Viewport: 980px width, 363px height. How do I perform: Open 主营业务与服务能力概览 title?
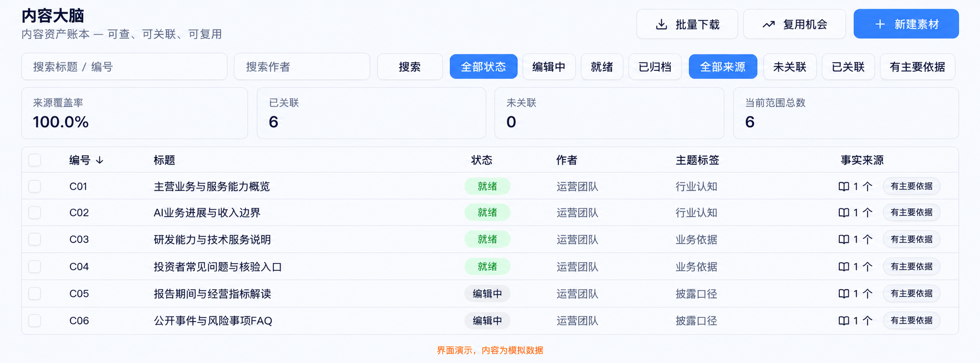(212, 186)
